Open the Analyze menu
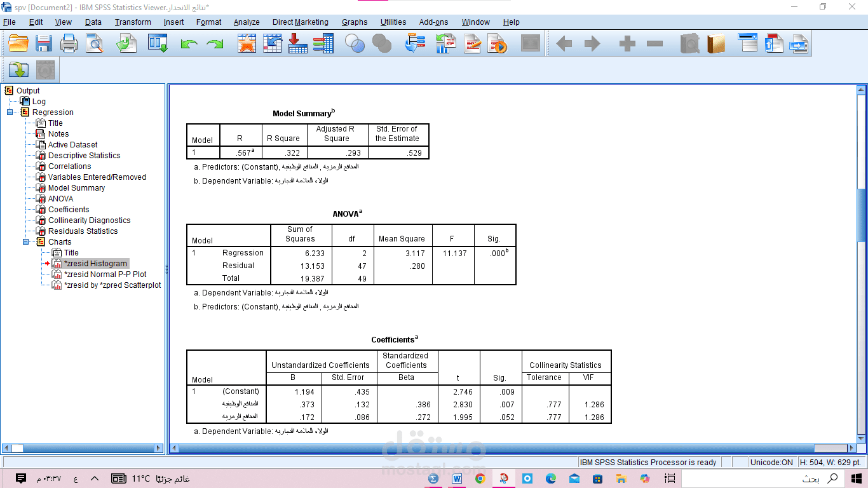868x488 pixels. 247,22
